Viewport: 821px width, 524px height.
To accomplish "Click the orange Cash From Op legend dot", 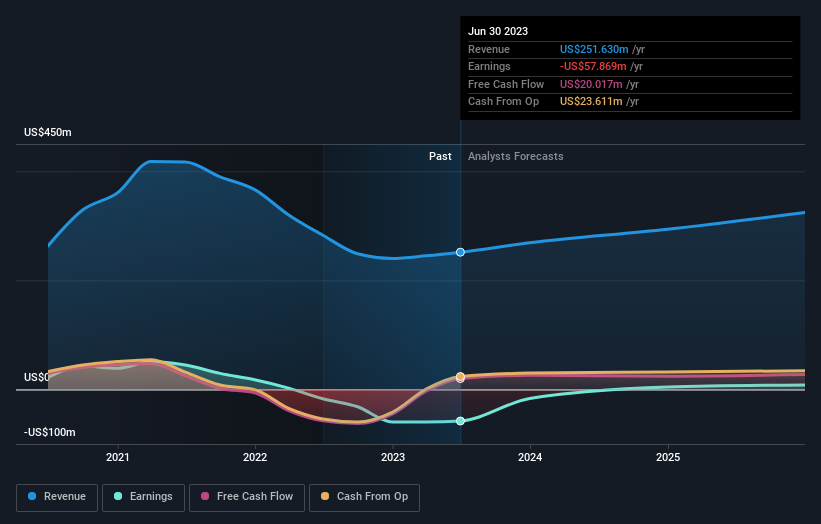I will tap(325, 496).
